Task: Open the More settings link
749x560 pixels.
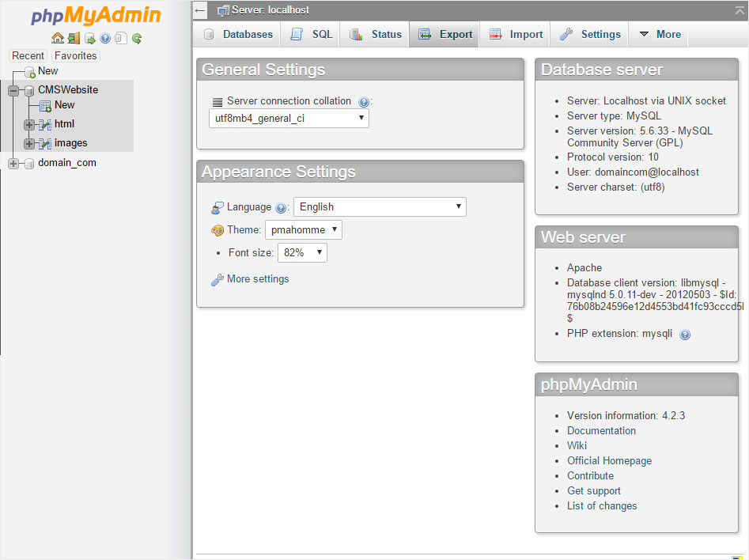Action: point(258,279)
